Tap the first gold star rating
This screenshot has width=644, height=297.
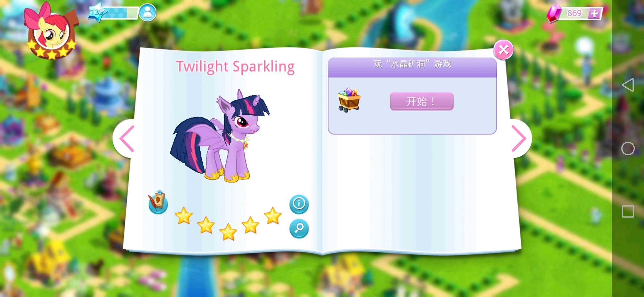[184, 216]
